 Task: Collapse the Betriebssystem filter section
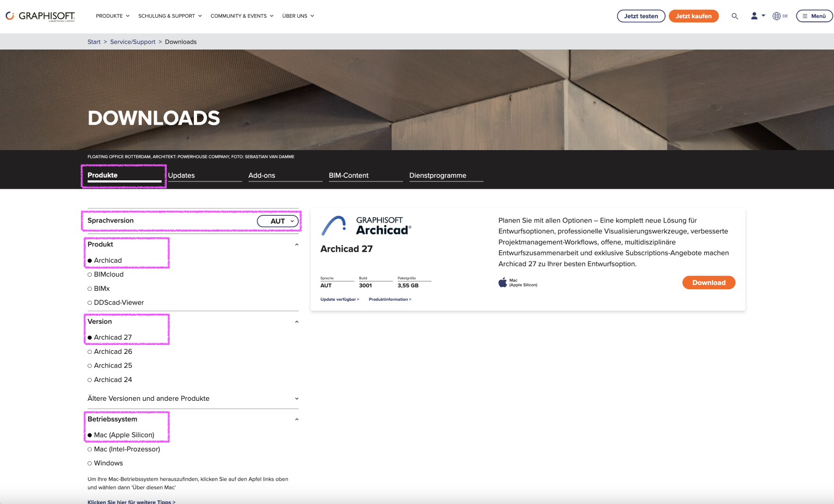297,419
